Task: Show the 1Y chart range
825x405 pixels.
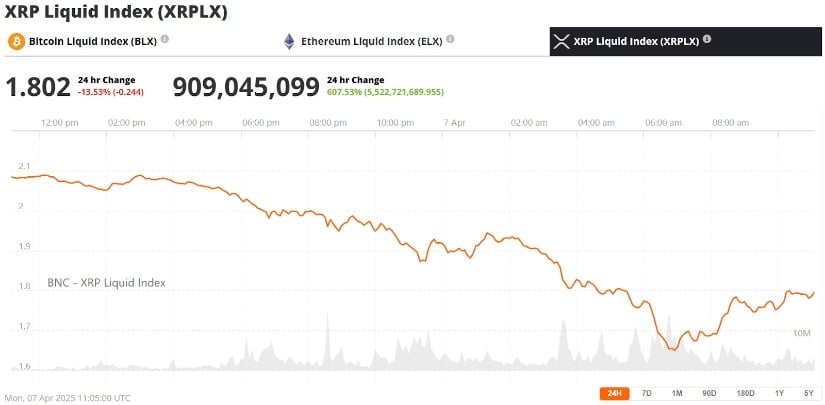Action: pyautogui.click(x=780, y=393)
